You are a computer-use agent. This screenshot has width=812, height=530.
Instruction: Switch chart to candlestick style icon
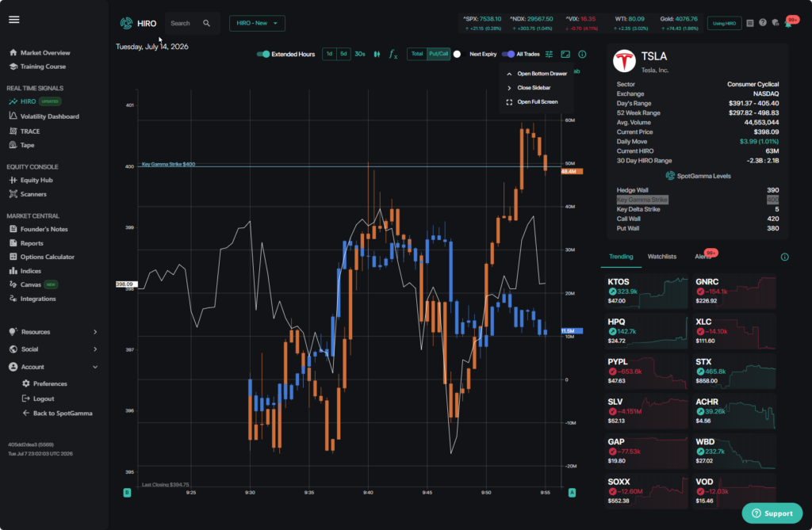377,54
